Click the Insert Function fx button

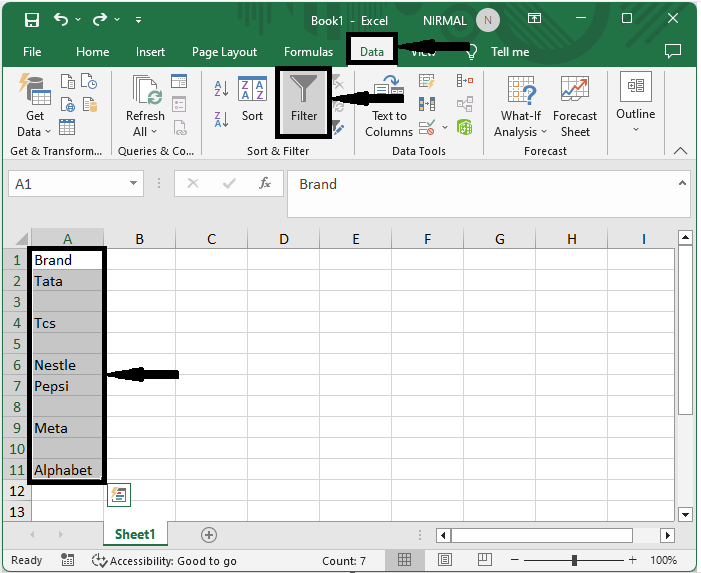(x=265, y=183)
